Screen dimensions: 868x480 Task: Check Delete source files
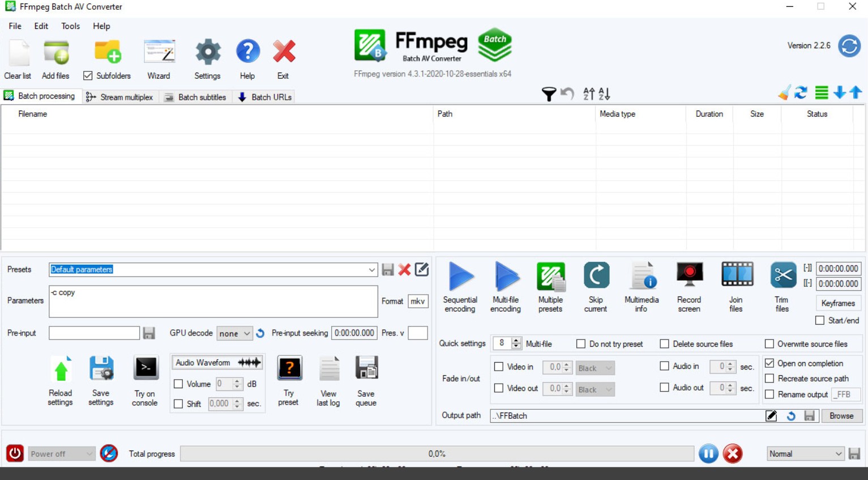tap(665, 344)
